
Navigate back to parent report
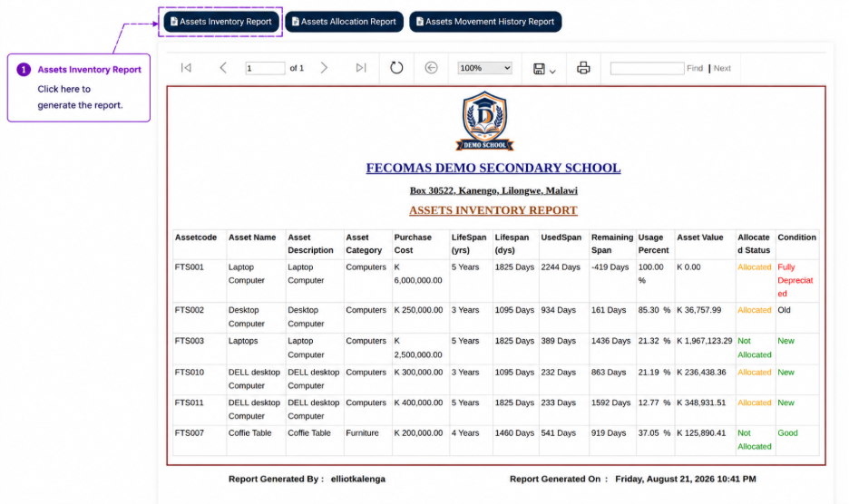431,68
